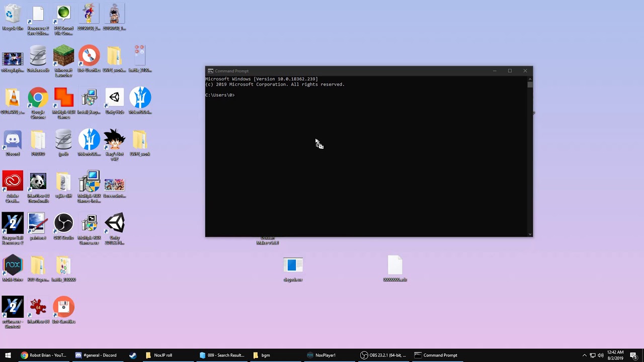This screenshot has height=362, width=644.
Task: Open the taskbar clock and calendar
Action: pos(615,355)
